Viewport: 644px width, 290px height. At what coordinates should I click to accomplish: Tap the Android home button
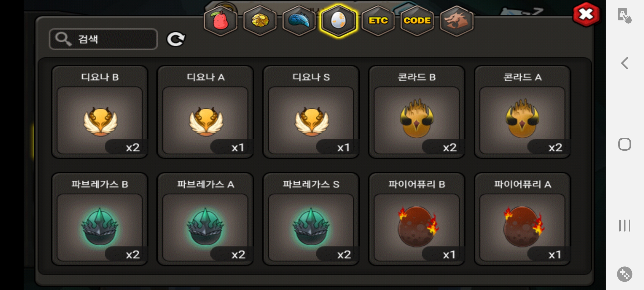tap(624, 144)
